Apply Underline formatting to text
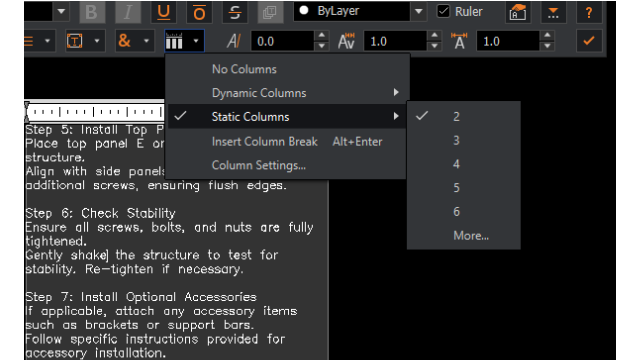The height and width of the screenshot is (360, 640). click(x=164, y=12)
